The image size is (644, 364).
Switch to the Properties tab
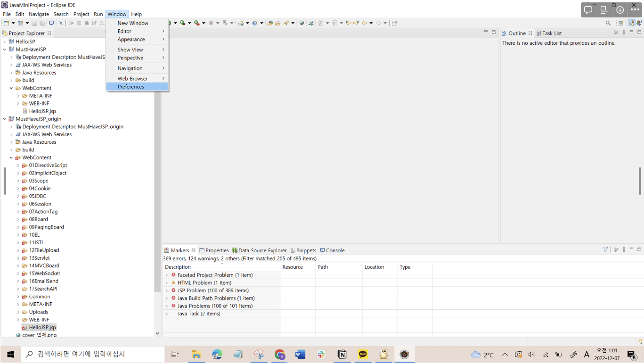[x=213, y=250]
